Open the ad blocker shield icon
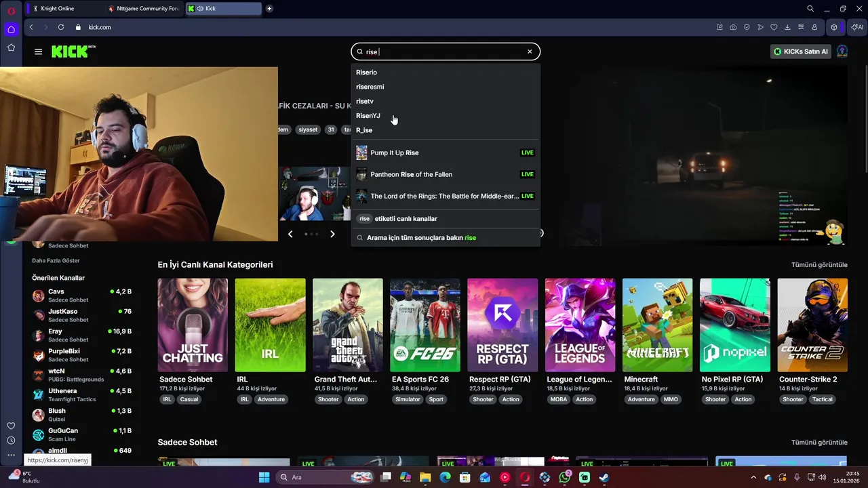This screenshot has width=868, height=488. tap(747, 27)
